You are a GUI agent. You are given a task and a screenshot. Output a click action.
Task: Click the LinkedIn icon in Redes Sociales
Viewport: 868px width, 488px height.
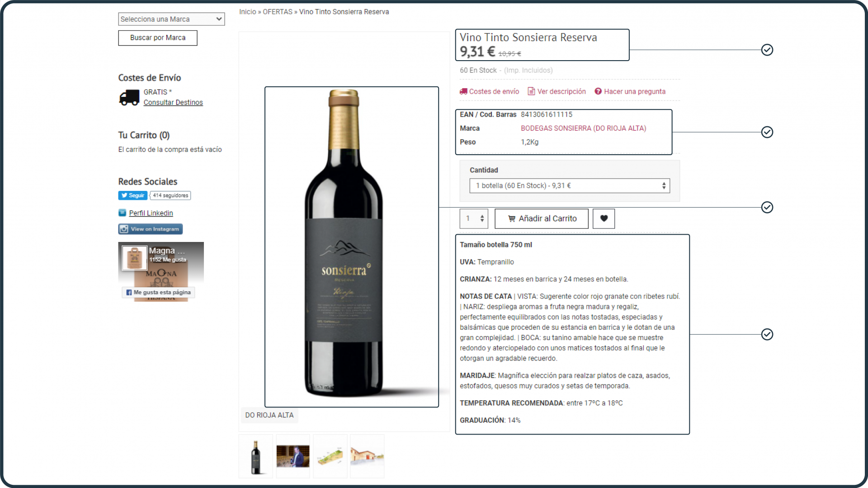(x=122, y=213)
